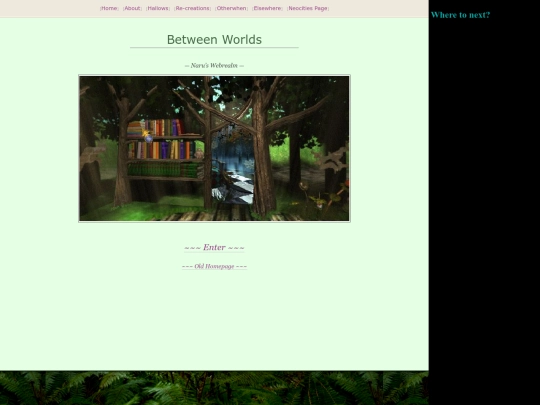The width and height of the screenshot is (540, 405).
Task: Click the Between Worlds heading
Action: pos(214,40)
